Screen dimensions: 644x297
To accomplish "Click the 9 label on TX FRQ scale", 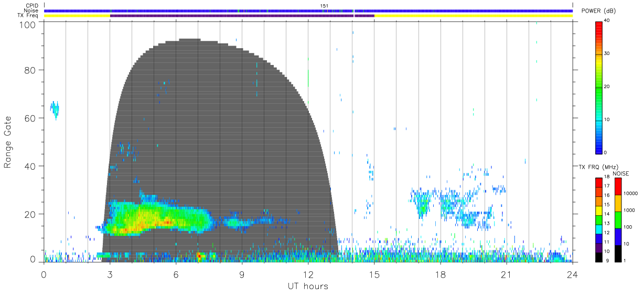I will click(x=606, y=260).
